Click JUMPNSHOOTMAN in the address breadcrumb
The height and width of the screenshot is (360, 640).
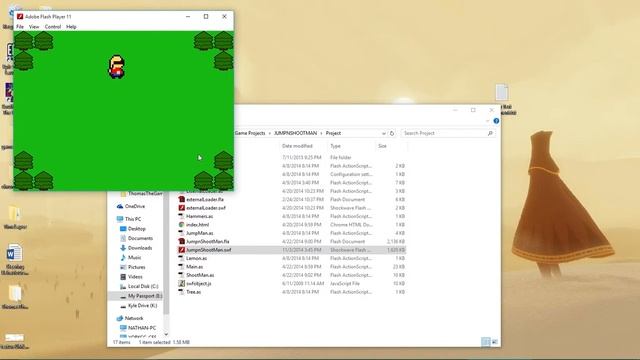pyautogui.click(x=296, y=133)
